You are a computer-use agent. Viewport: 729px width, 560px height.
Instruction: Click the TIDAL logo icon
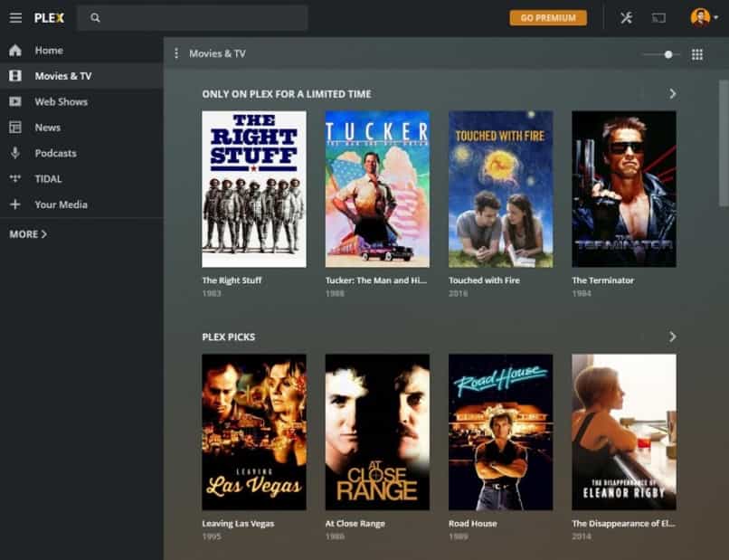pos(15,178)
